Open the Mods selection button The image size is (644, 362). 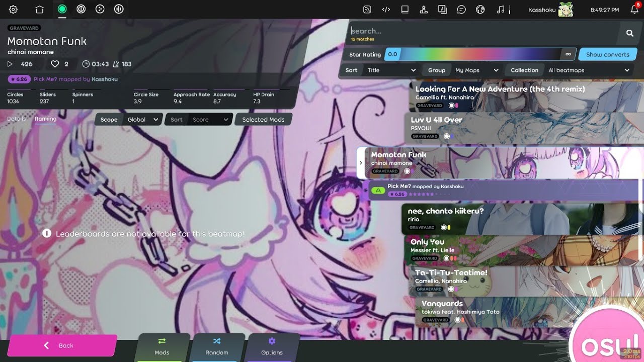pos(162,347)
